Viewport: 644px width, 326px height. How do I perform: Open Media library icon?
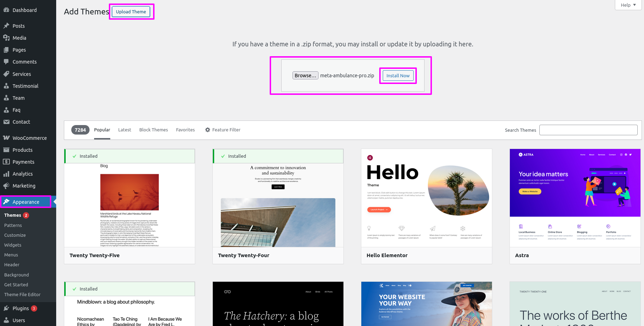[6, 38]
